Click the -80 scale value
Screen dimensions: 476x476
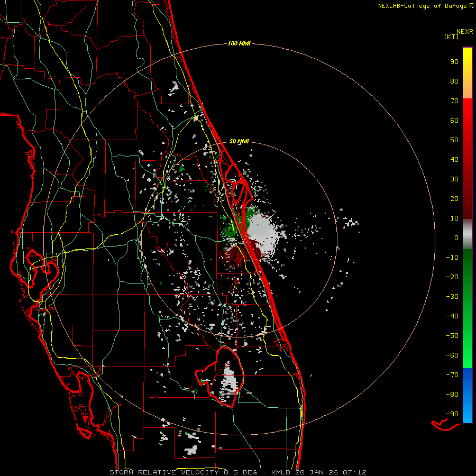pos(452,395)
